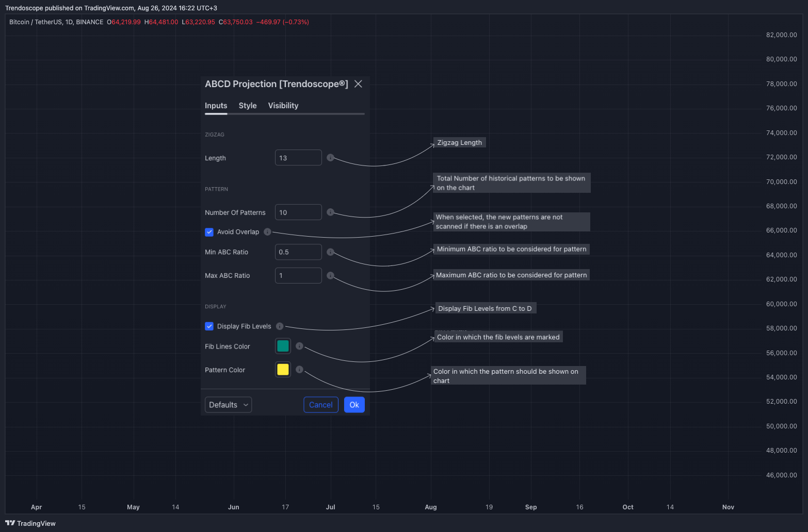Click info icon beside Number Of Patterns
This screenshot has width=808, height=532.
click(x=330, y=212)
